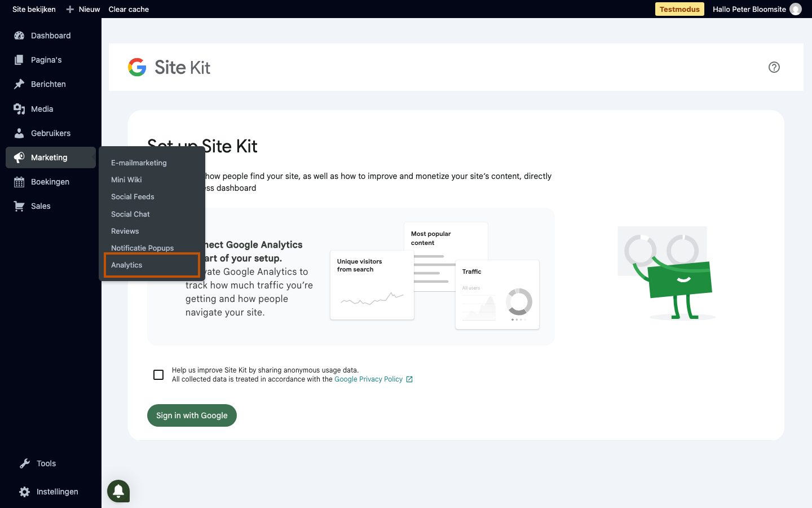The height and width of the screenshot is (508, 812).
Task: Click the Site Kit help question mark
Action: 774,67
